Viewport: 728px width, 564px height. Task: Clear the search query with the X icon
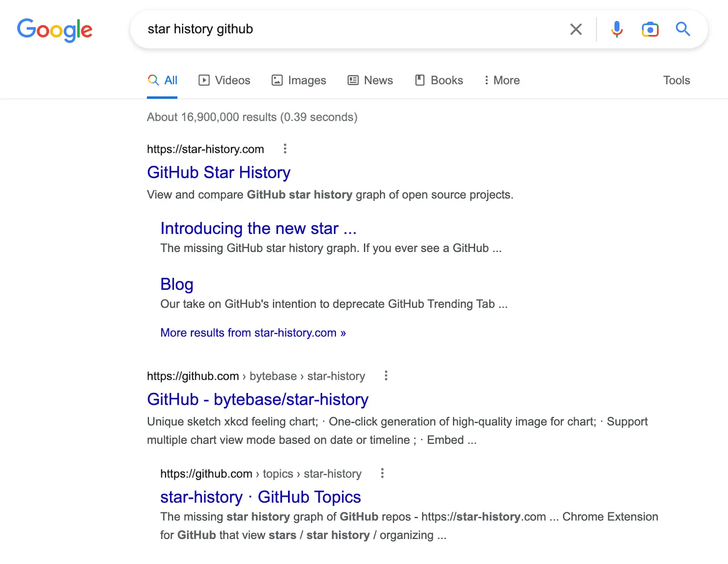point(576,29)
